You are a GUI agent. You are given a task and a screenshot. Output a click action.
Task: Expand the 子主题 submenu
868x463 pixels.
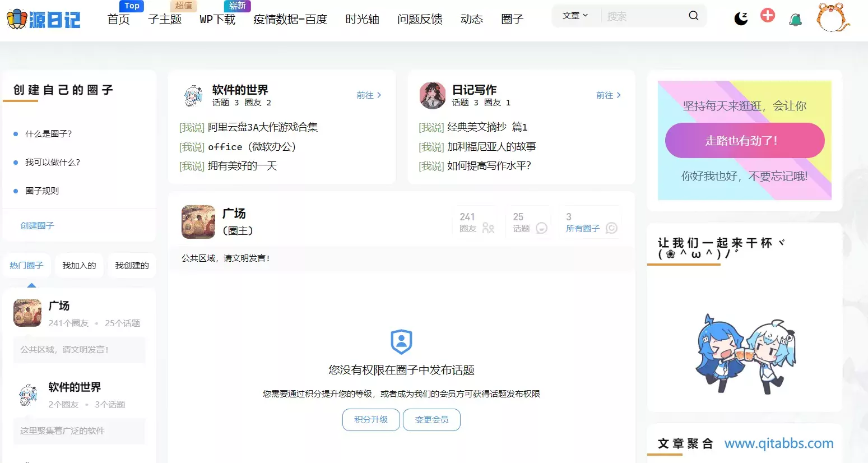tap(165, 19)
